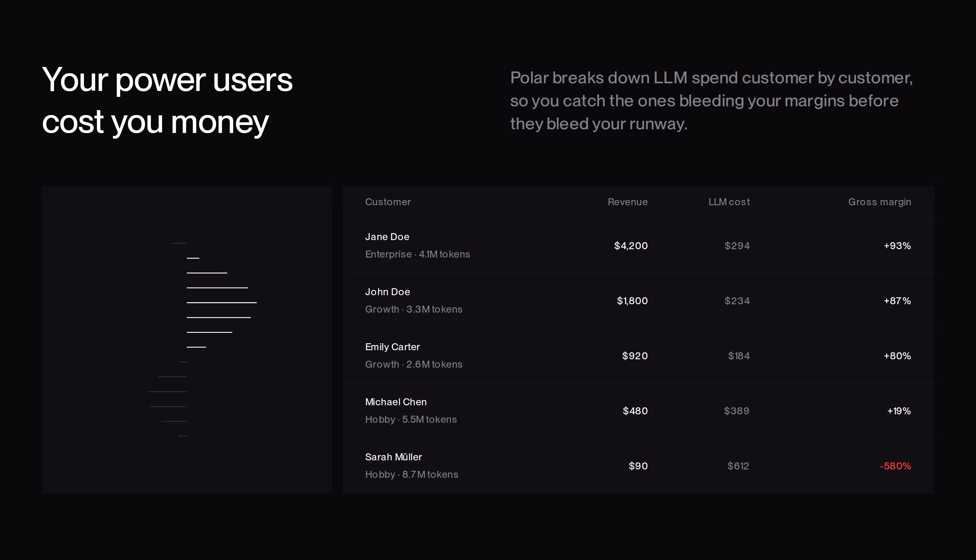Select the $389 LLM cost figure
The image size is (976, 560).
tap(736, 411)
